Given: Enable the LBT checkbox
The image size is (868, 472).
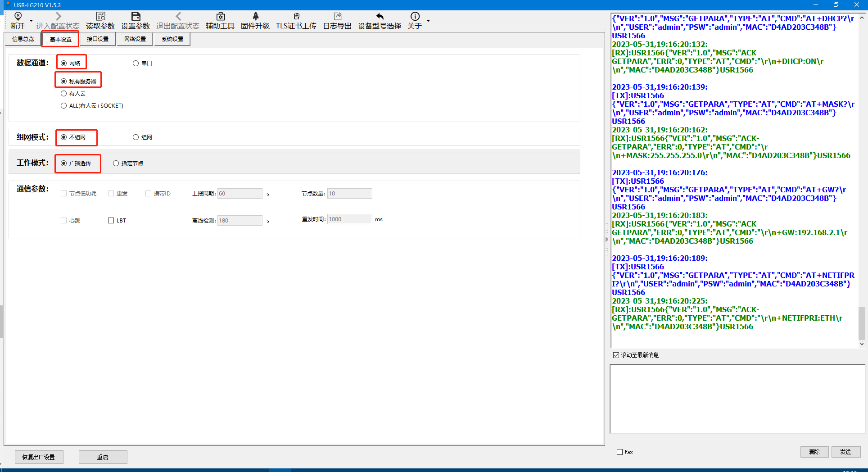Looking at the screenshot, I should click(111, 221).
